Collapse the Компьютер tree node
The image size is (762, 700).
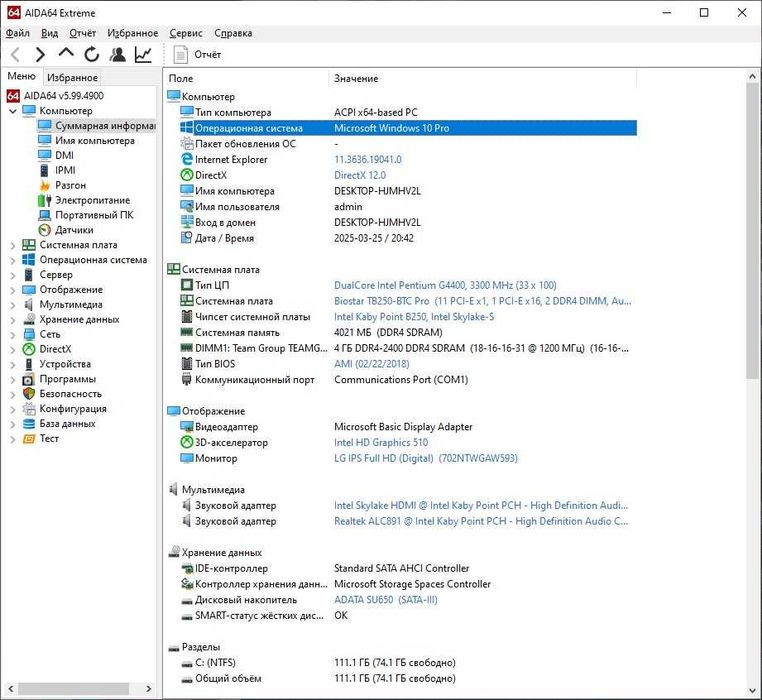[x=13, y=111]
